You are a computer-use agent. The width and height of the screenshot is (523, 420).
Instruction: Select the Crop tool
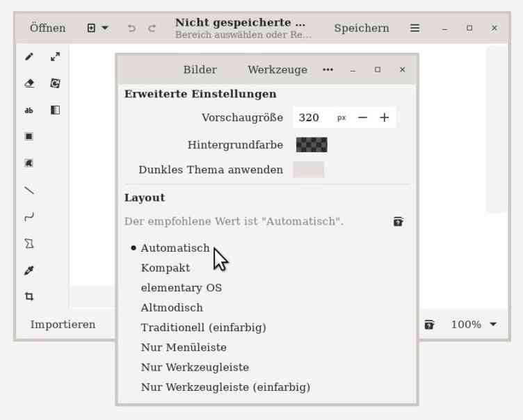pos(29,297)
